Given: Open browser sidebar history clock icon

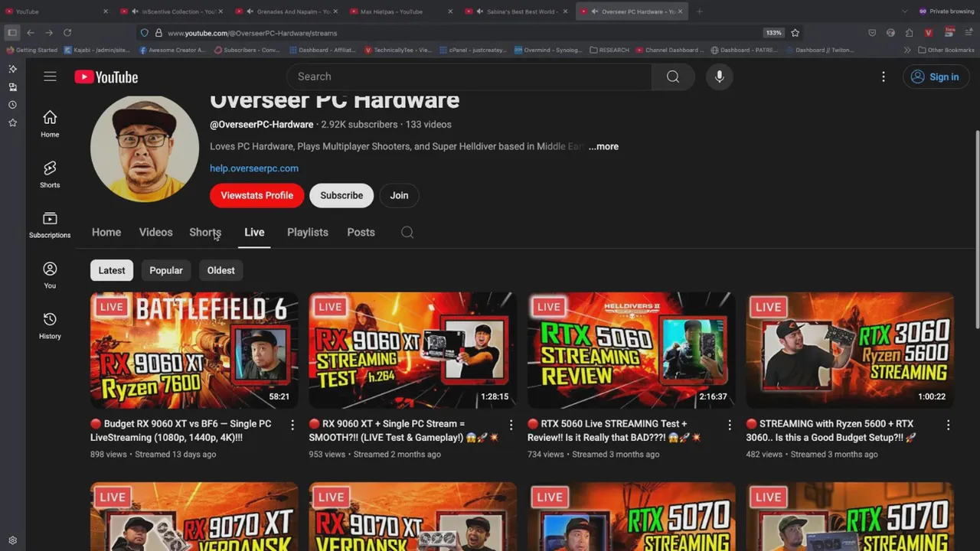Looking at the screenshot, I should click(x=12, y=105).
